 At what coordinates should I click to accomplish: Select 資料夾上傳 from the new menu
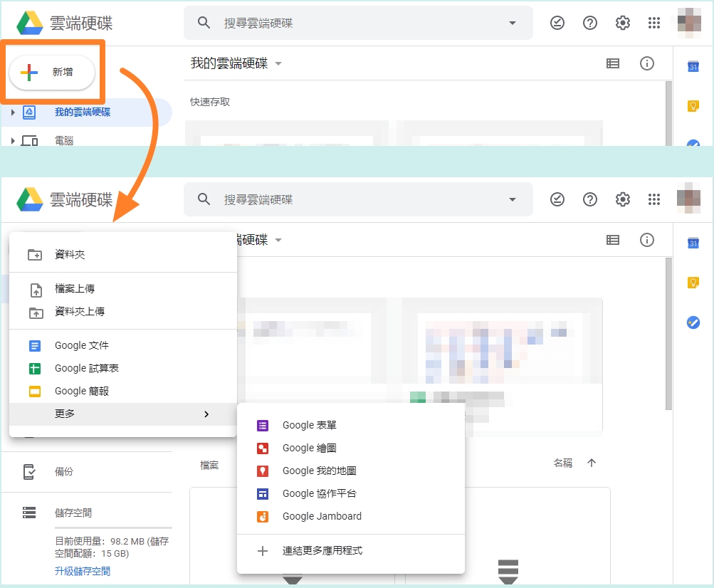pos(123,312)
